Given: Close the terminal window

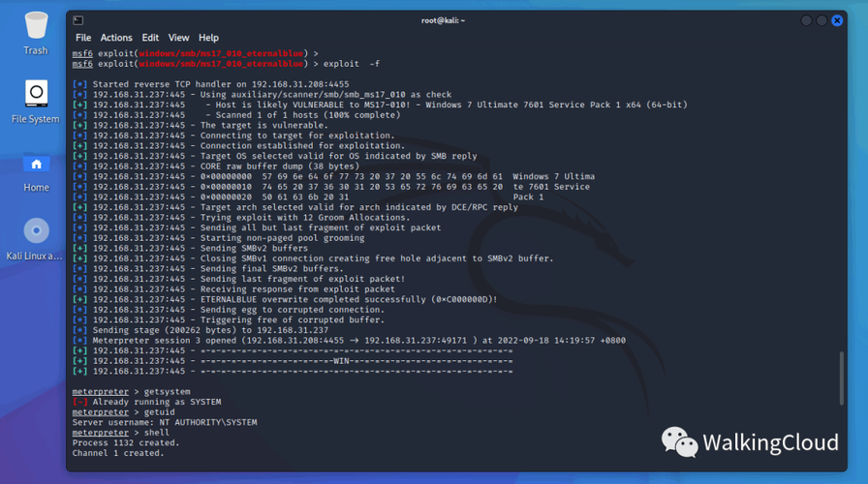Looking at the screenshot, I should coord(837,20).
